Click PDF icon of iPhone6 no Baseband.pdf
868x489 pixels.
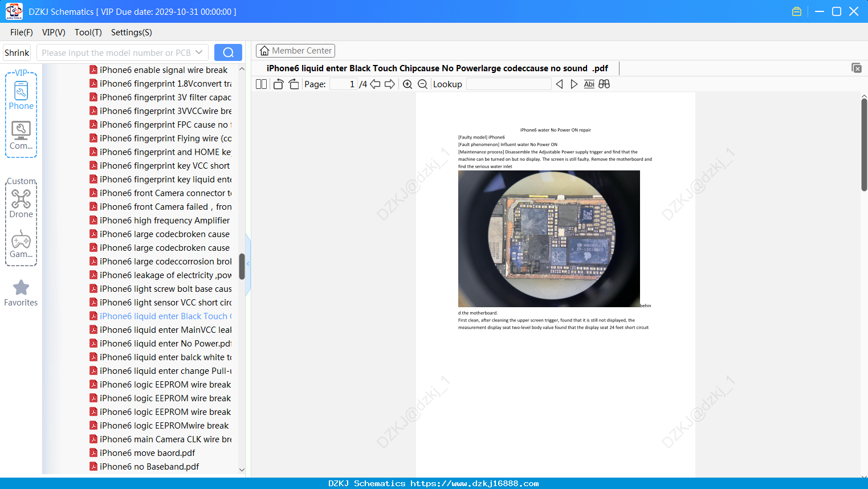click(93, 467)
